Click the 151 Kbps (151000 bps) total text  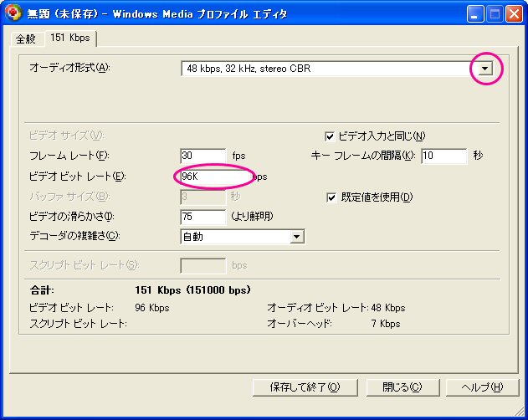coord(192,290)
